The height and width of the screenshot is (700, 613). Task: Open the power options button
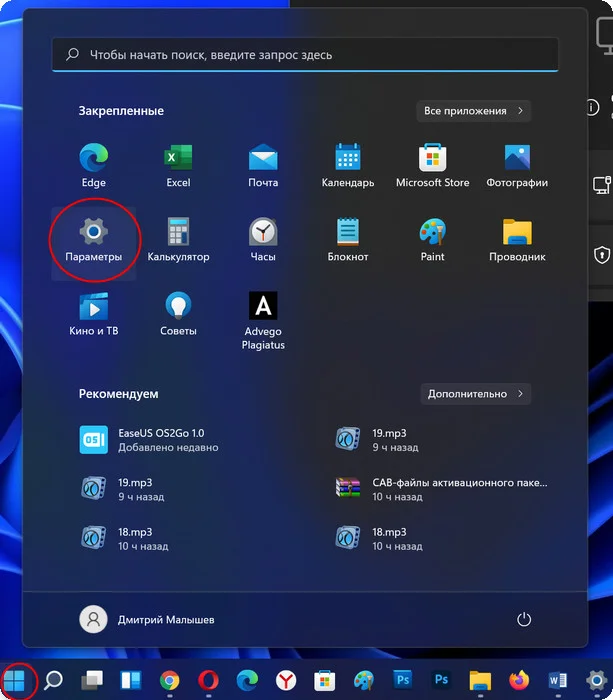tap(523, 620)
